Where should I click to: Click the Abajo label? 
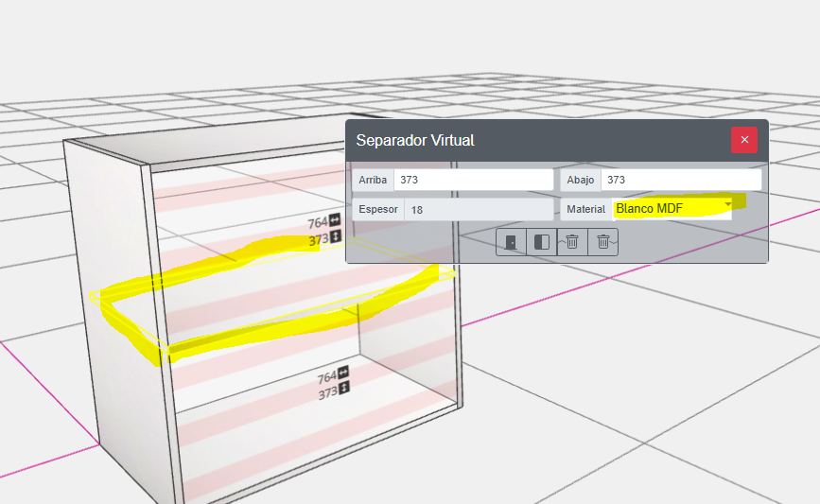[581, 180]
